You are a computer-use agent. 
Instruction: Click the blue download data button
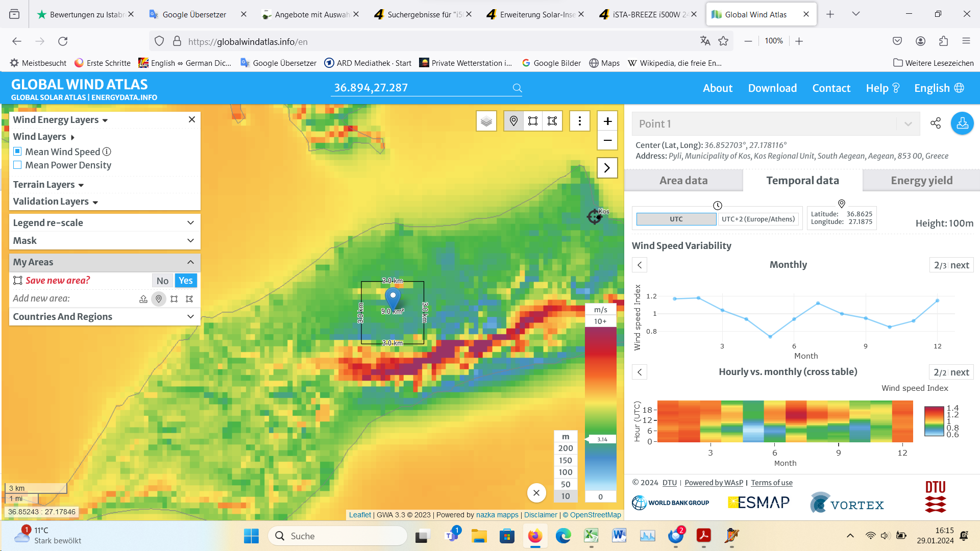[962, 123]
